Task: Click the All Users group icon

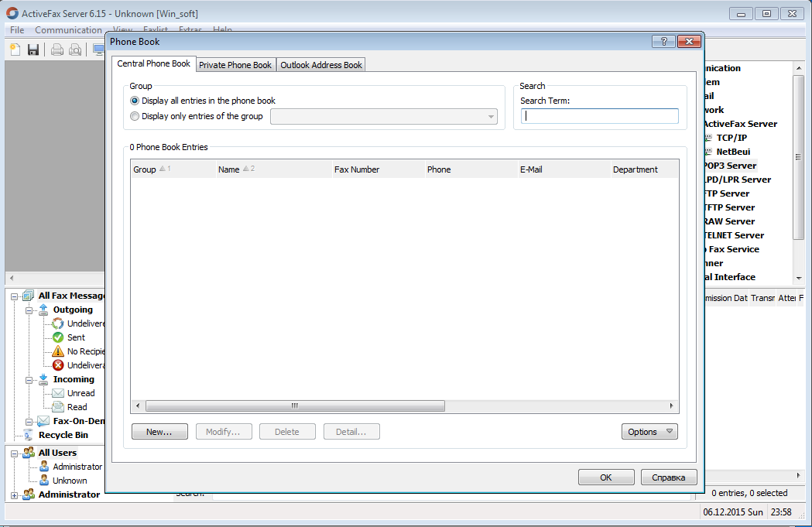Action: pos(29,453)
